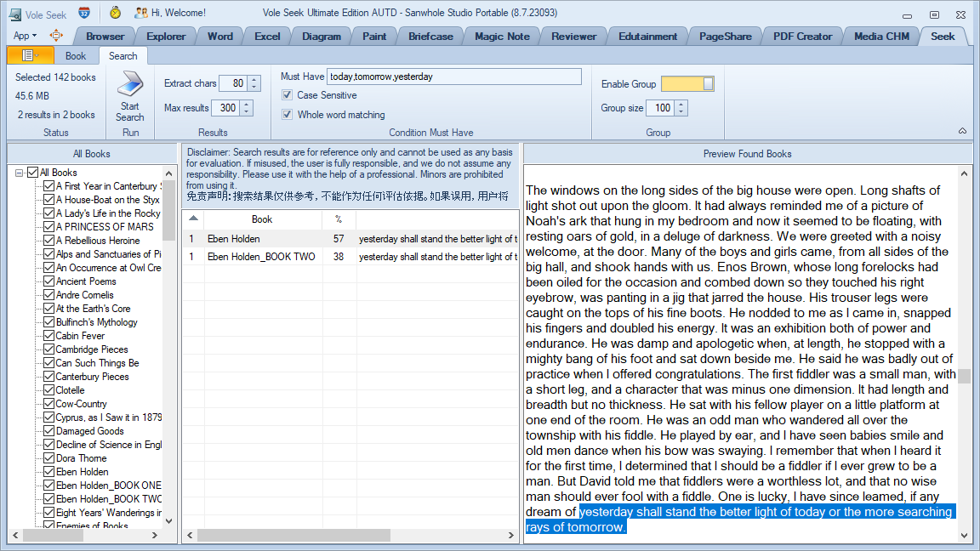Decrease the Extract chars value
980x551 pixels.
(254, 87)
